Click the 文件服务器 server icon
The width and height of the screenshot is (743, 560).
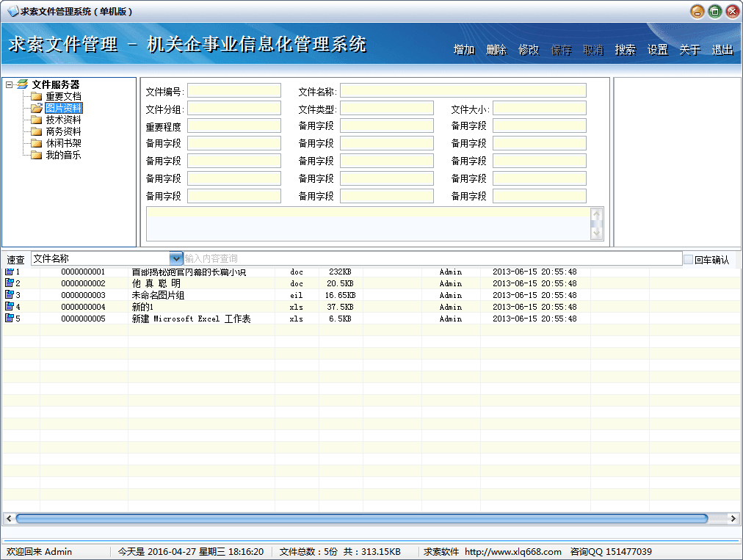pos(23,84)
